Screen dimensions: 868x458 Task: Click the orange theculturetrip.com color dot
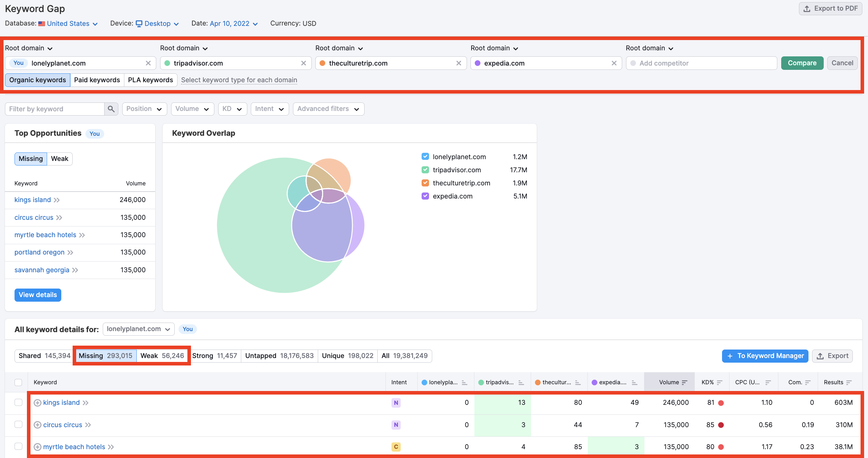click(x=322, y=63)
